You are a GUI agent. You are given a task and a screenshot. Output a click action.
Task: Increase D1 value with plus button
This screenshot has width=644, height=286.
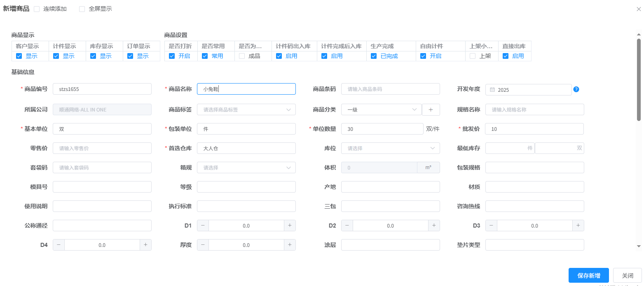click(x=290, y=226)
